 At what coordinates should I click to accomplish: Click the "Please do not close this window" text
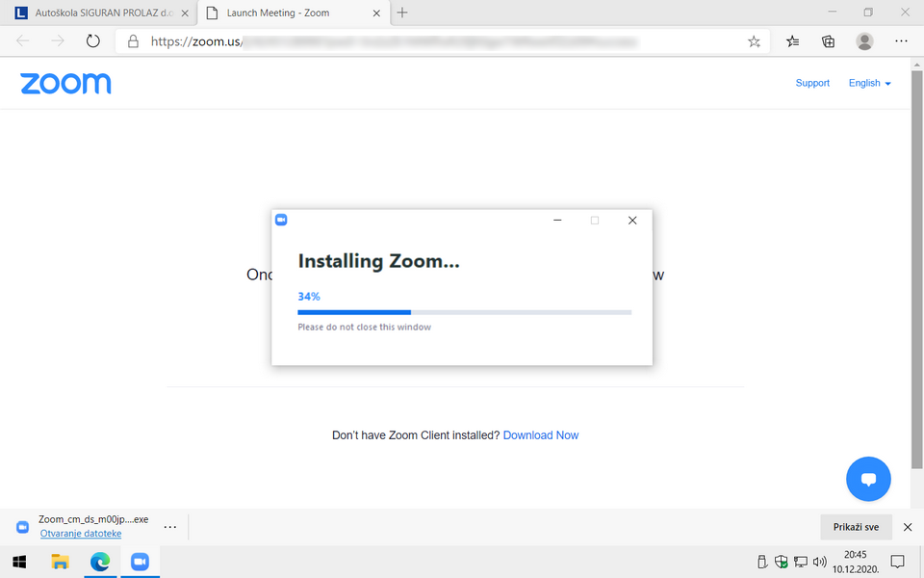[364, 328]
